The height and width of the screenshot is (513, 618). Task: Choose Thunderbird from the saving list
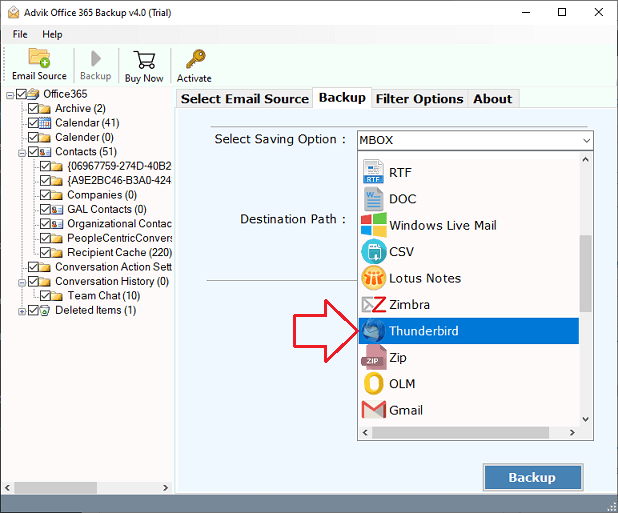click(469, 331)
